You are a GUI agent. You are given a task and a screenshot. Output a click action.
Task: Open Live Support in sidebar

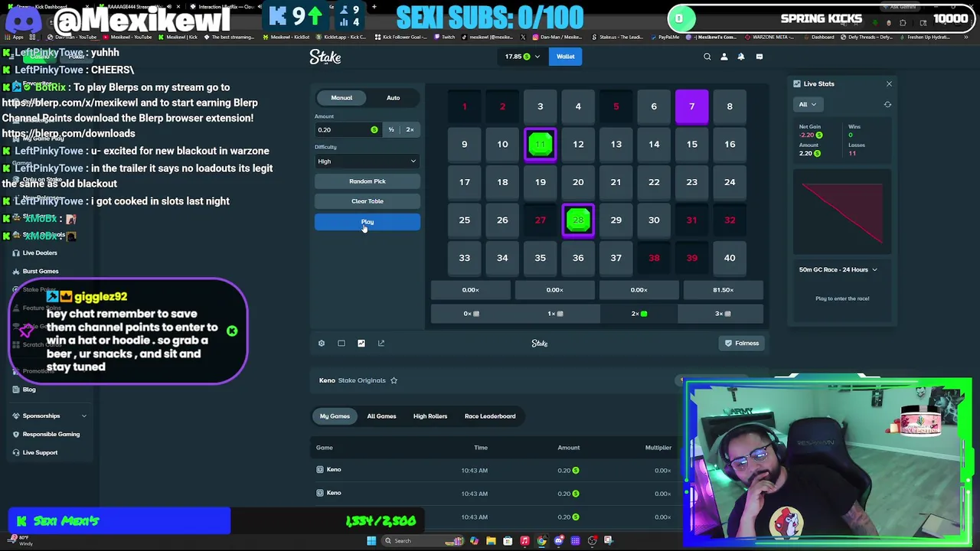[x=40, y=453]
